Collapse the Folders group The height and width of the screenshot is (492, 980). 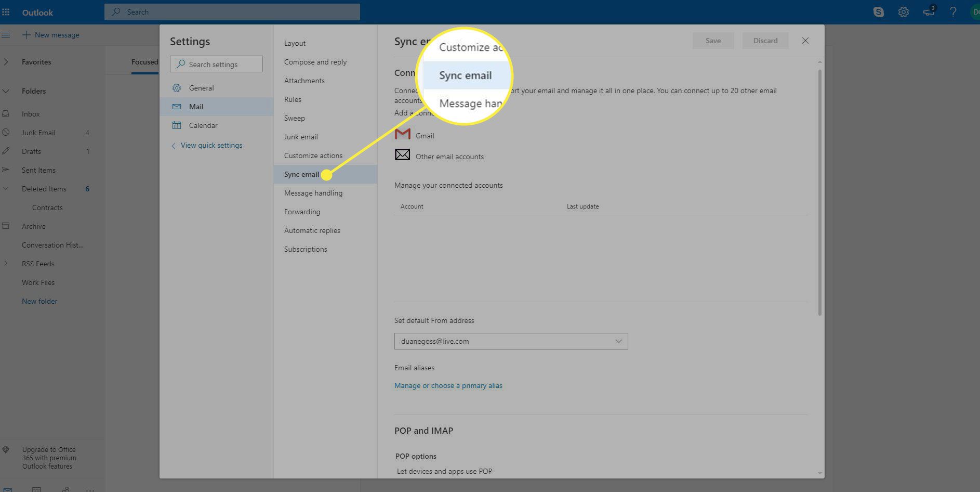tap(6, 91)
